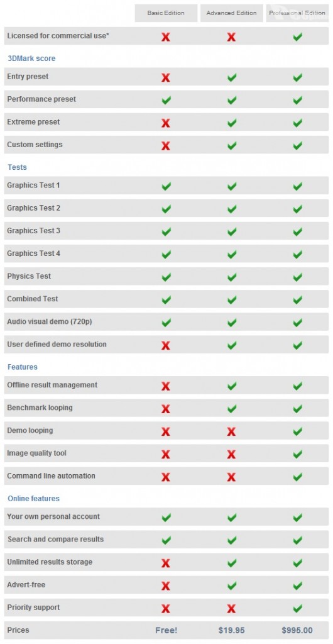The width and height of the screenshot is (333, 644).
Task: Click Advanced red X for Priority support
Action: (x=231, y=608)
